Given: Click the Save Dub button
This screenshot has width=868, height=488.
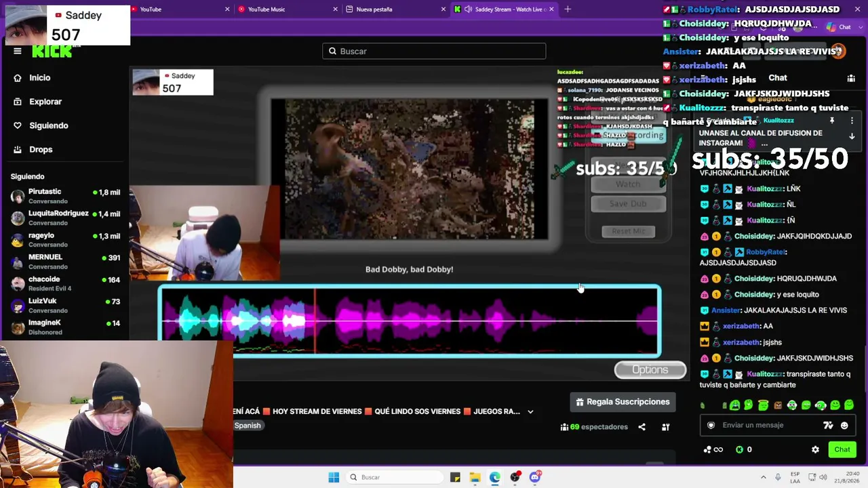Looking at the screenshot, I should (628, 203).
